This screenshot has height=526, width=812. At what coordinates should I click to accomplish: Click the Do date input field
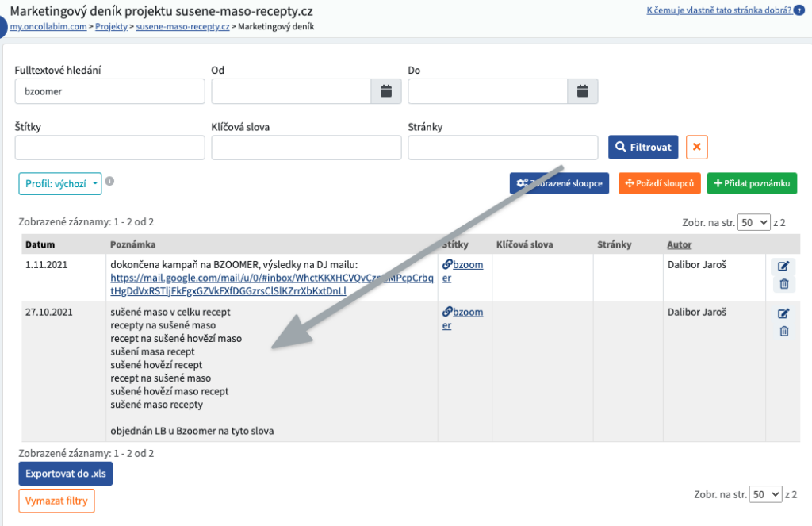tap(488, 92)
